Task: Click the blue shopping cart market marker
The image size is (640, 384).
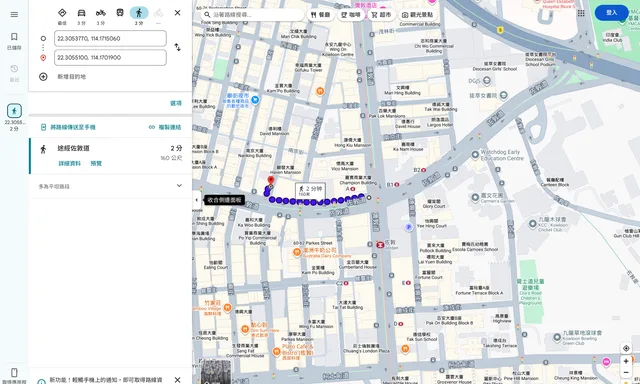Action: [255, 100]
